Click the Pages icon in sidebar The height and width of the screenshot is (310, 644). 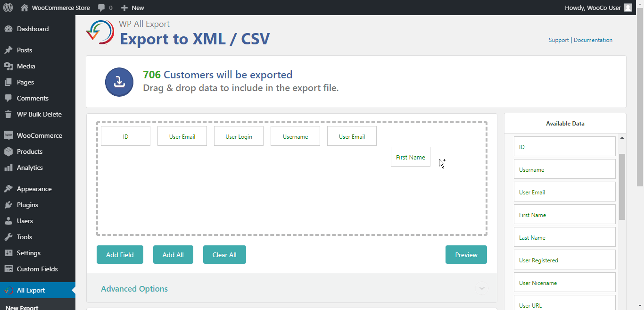(8, 82)
